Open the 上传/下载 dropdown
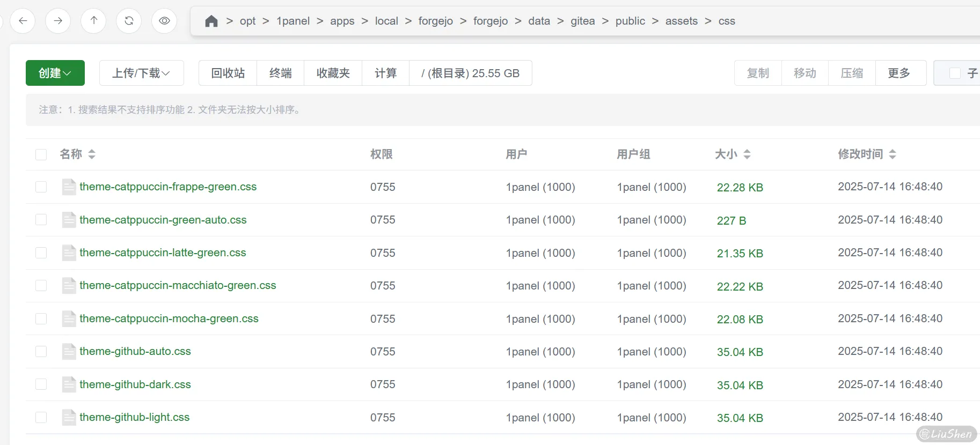Viewport: 980px width, 445px height. 141,73
